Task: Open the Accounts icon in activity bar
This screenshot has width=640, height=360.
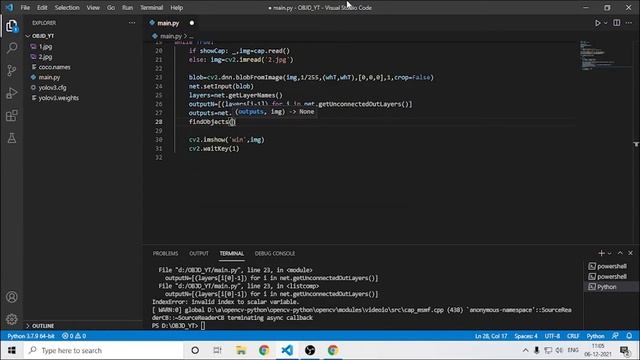Action: 12,297
